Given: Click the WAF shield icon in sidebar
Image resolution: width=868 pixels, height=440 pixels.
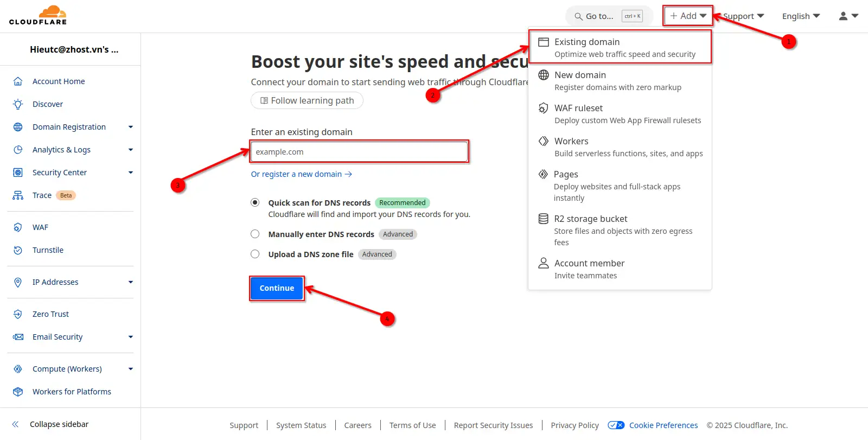Looking at the screenshot, I should [x=18, y=227].
